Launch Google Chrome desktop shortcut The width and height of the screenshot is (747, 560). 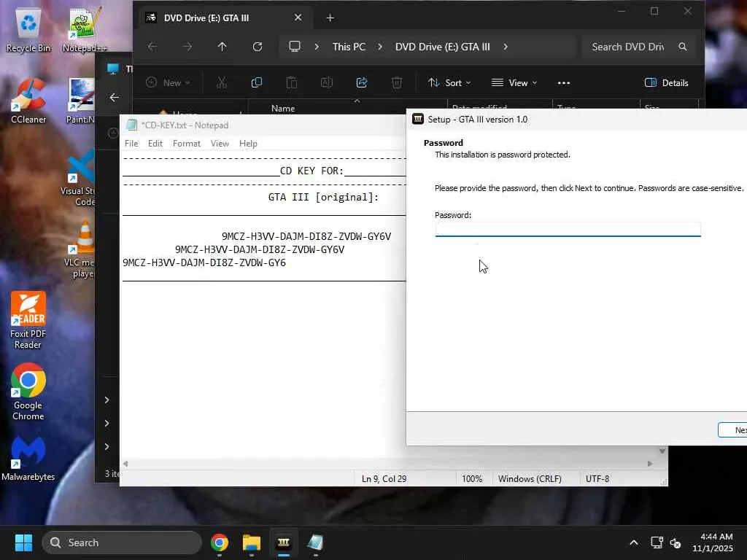(x=28, y=392)
